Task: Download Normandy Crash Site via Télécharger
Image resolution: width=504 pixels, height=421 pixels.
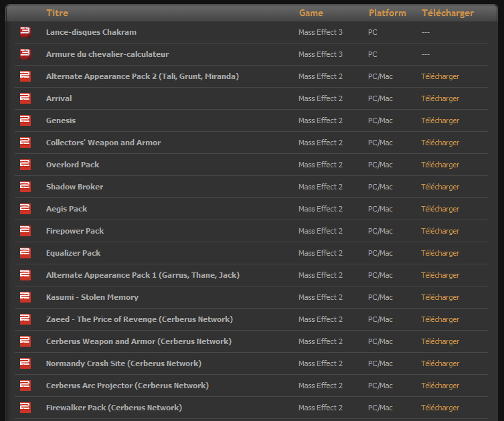Action: pyautogui.click(x=440, y=363)
